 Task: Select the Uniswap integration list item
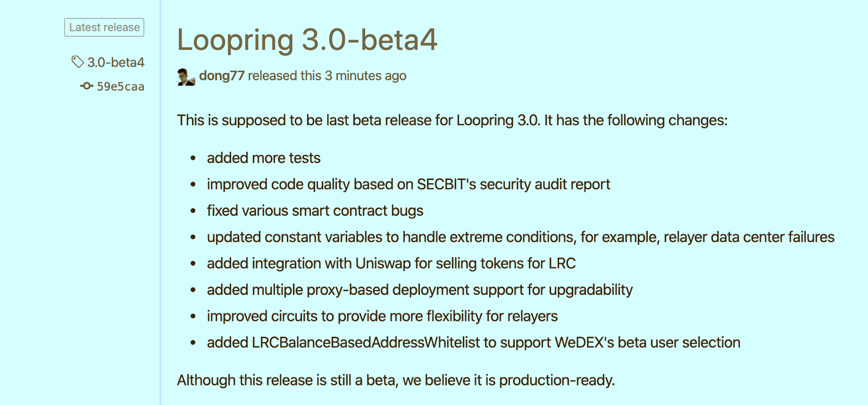coord(391,263)
